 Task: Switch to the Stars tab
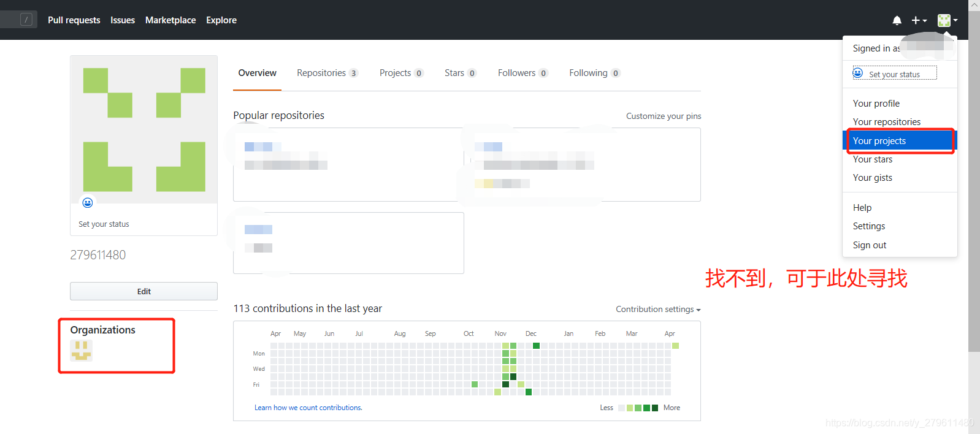(x=460, y=73)
